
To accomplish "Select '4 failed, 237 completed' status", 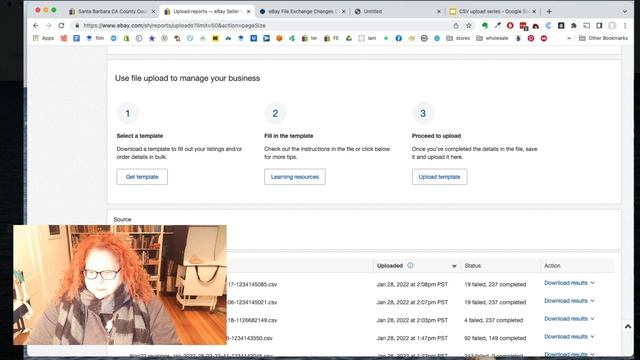I will point(493,320).
